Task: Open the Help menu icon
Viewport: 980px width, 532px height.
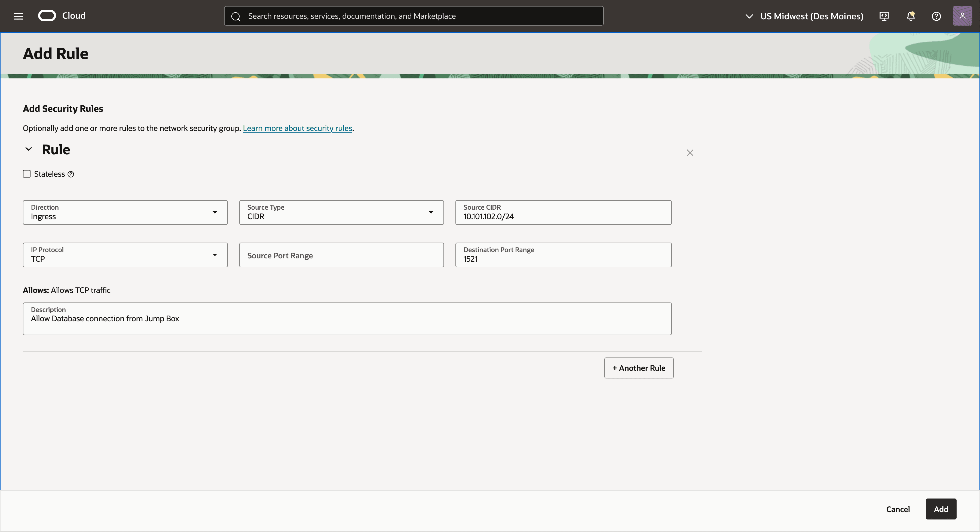Action: 936,16
